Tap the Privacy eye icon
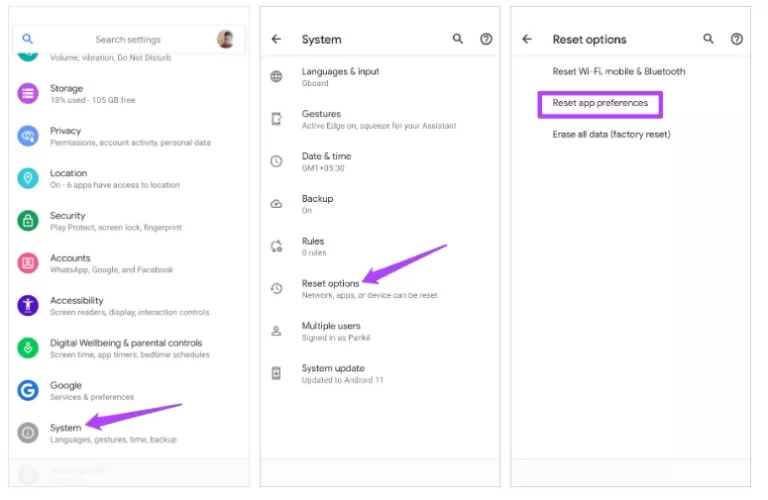 pyautogui.click(x=29, y=136)
